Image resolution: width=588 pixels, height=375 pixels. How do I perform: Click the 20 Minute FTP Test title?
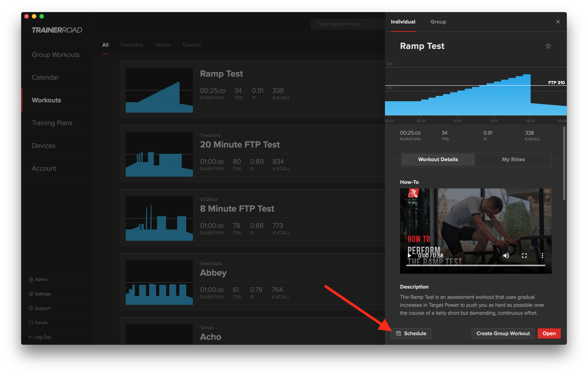240,144
